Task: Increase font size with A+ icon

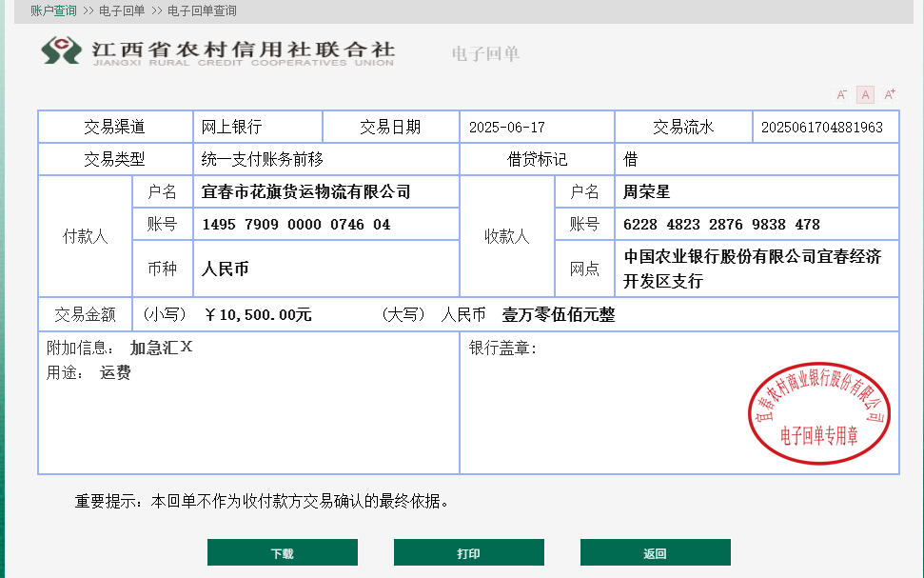Action: [x=889, y=94]
